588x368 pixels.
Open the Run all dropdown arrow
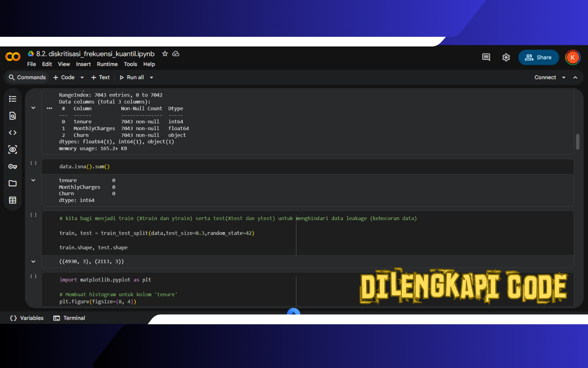[152, 78]
